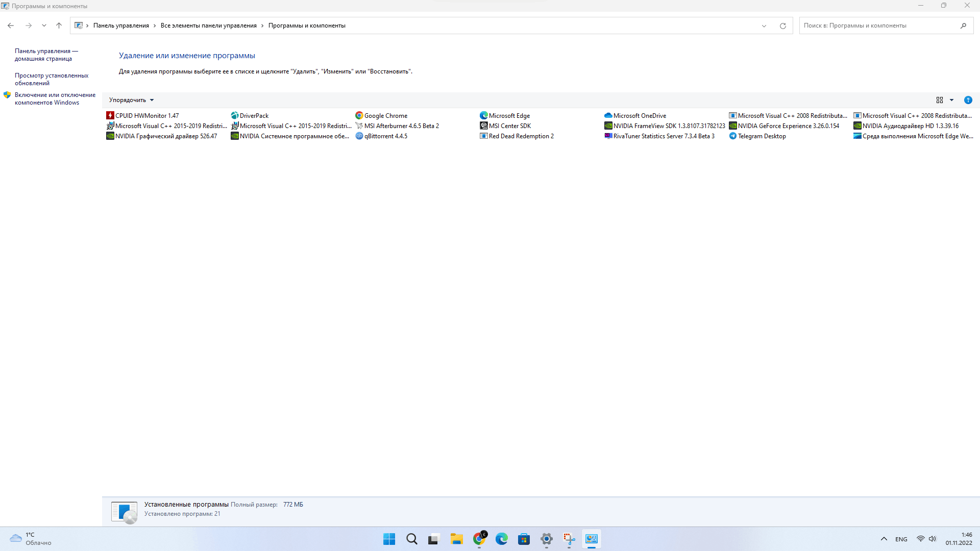Click Все элементы панели управления breadcrumb
Screen dimensions: 980x551
tap(209, 25)
